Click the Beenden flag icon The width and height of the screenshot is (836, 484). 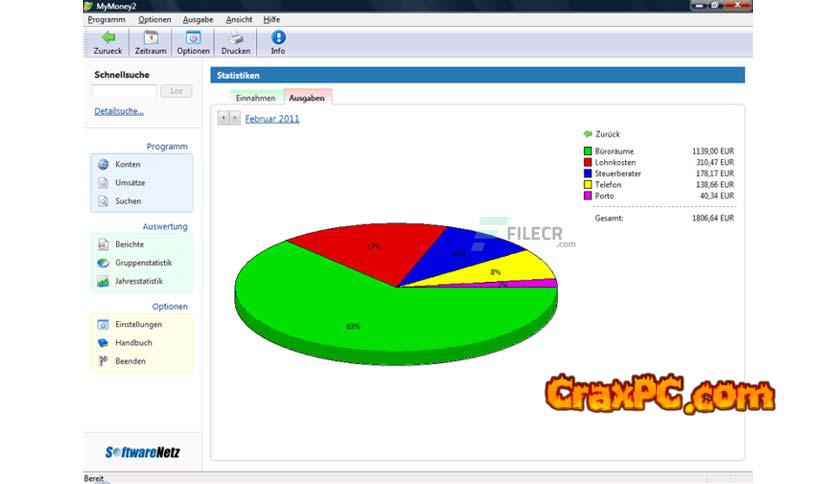point(103,361)
